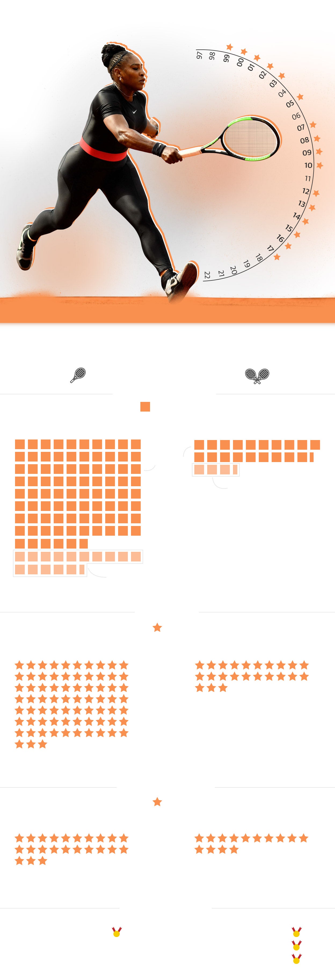This screenshot has width=335, height=980.
Task: Click the top-left square of the large left grid
Action: (x=20, y=444)
